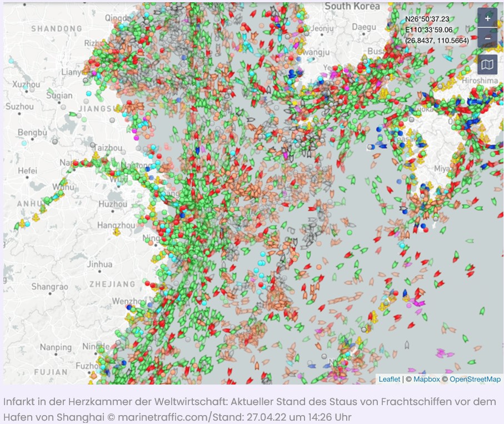Click the FUJIAN province label
Screen dimensions: 504x424
pos(51,372)
